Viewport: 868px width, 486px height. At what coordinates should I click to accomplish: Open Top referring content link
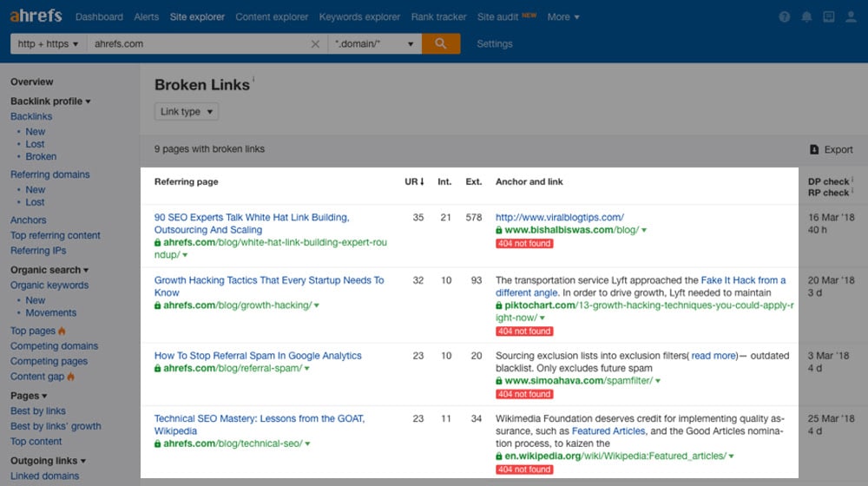[x=56, y=236]
